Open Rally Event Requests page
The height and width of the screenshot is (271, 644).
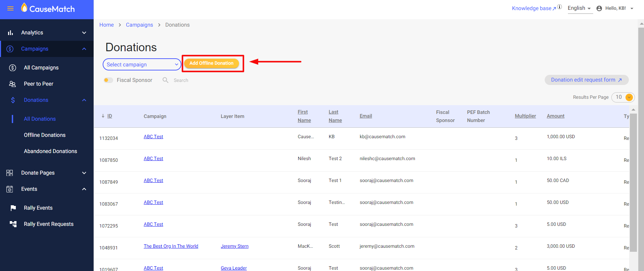click(x=48, y=224)
